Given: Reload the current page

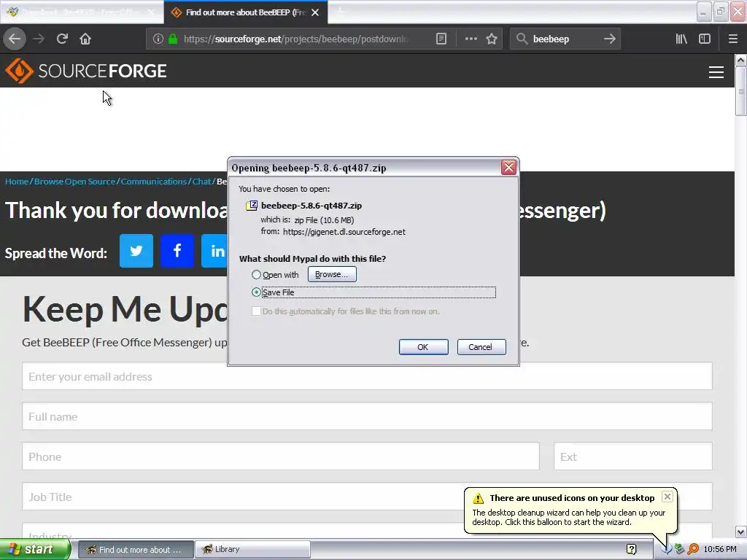Looking at the screenshot, I should (62, 39).
